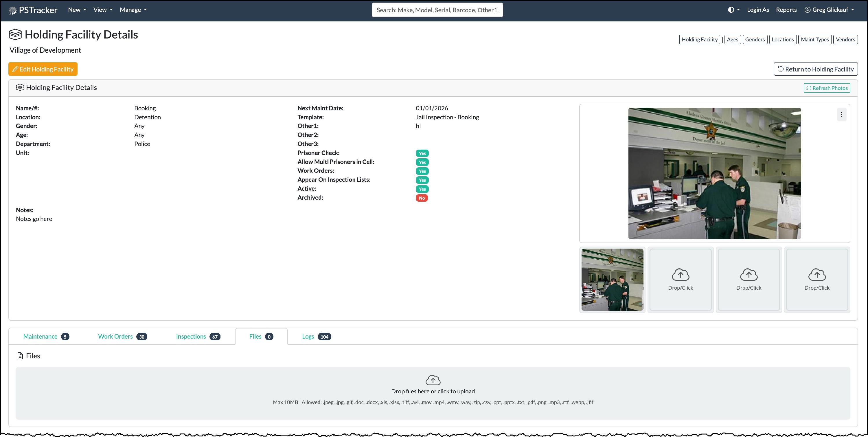Viewport: 868px width, 437px height.
Task: Open the Maint Types link
Action: pyautogui.click(x=814, y=39)
